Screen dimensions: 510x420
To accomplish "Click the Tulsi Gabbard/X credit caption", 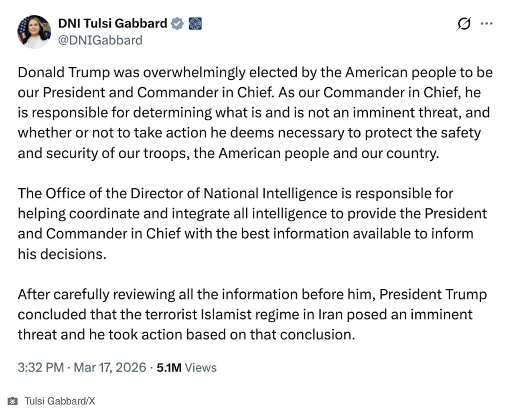I will click(x=60, y=401).
